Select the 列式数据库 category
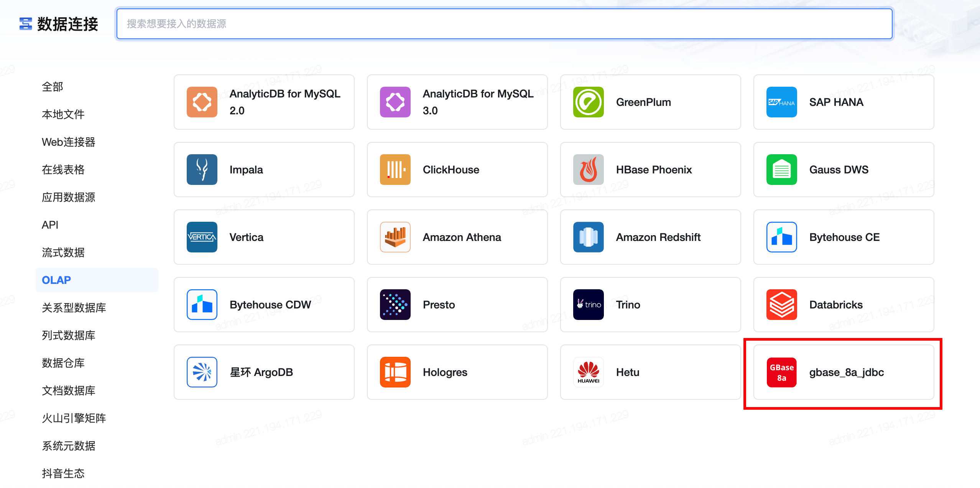The image size is (980, 488). pos(97,335)
